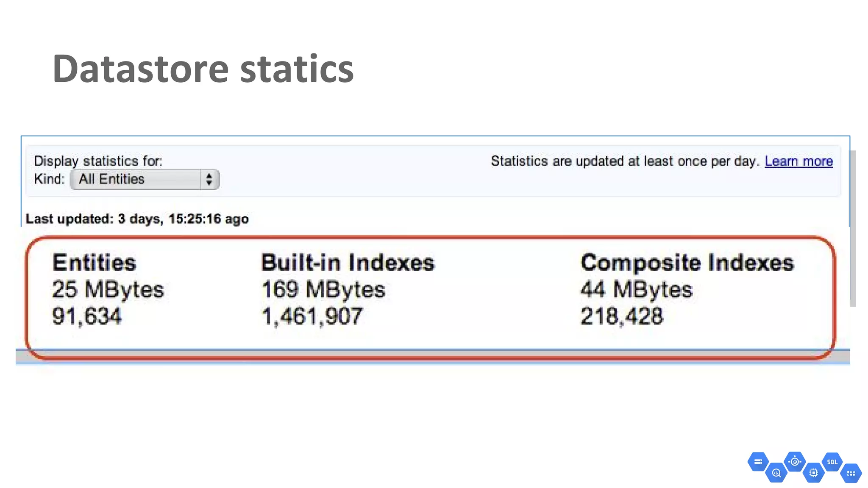Click the 1,461,907 built-in index count
The height and width of the screenshot is (488, 868).
312,316
